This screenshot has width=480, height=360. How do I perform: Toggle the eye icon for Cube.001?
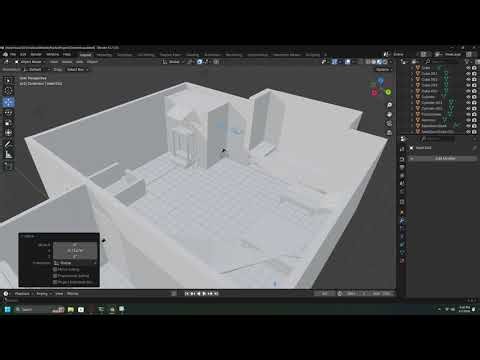468,74
